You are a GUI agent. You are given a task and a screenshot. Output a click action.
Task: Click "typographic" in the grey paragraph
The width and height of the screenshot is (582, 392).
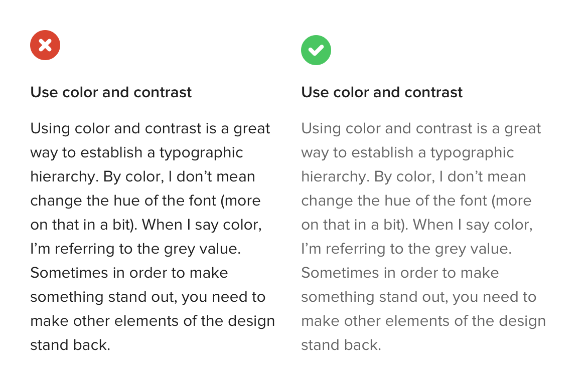[x=472, y=153]
